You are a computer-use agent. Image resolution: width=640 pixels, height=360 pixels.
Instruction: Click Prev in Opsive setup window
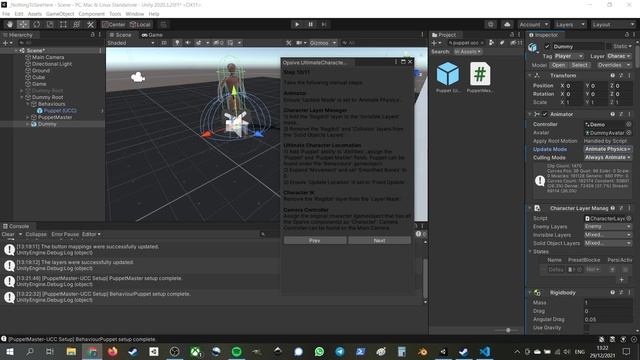(x=315, y=240)
